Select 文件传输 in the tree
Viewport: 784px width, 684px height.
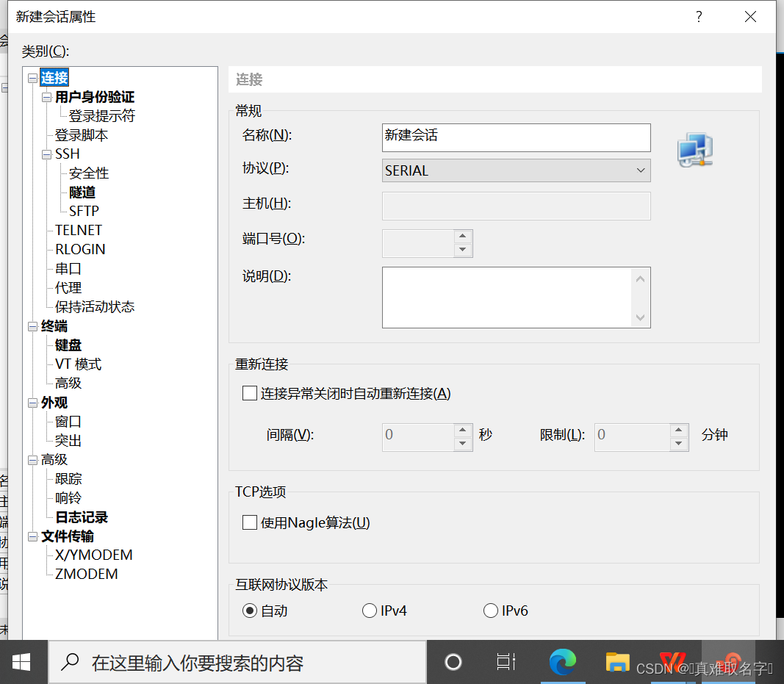click(x=67, y=536)
